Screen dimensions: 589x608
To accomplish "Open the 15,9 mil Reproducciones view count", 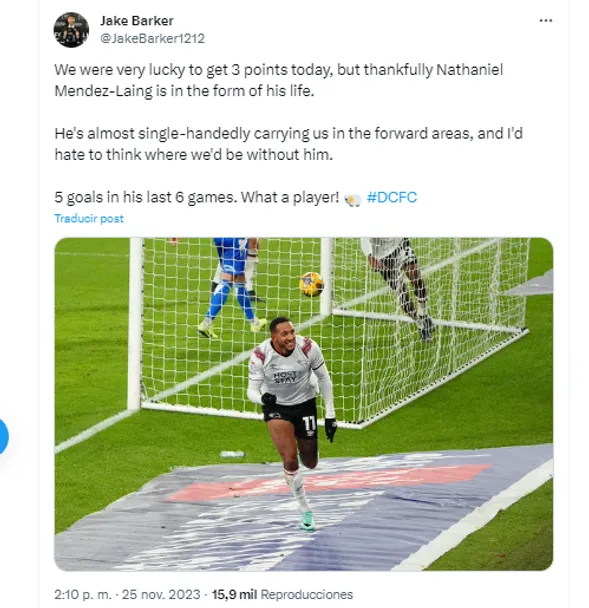I will click(x=282, y=594).
